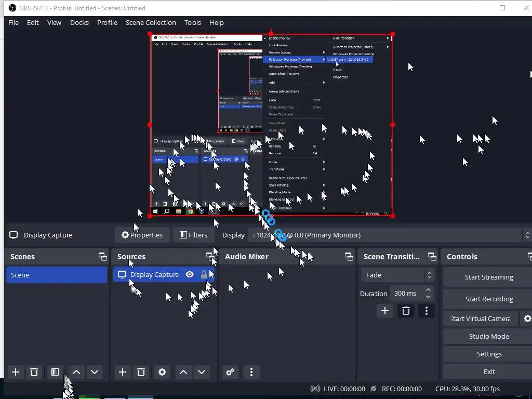Open the Edit menu
This screenshot has width=532, height=399.
(x=33, y=22)
